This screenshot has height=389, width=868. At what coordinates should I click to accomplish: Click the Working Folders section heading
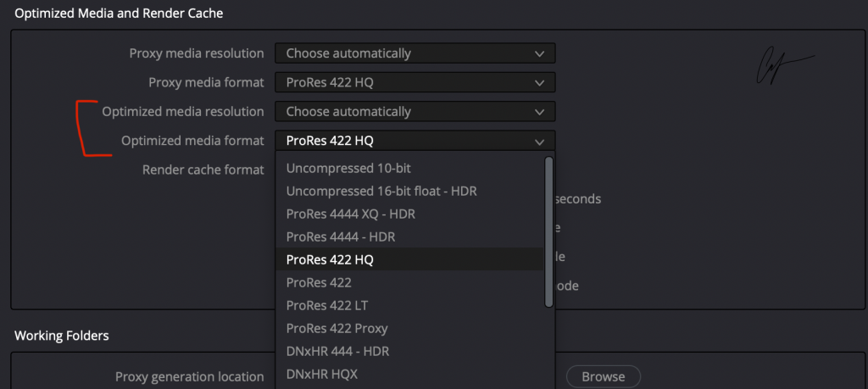[x=62, y=336]
